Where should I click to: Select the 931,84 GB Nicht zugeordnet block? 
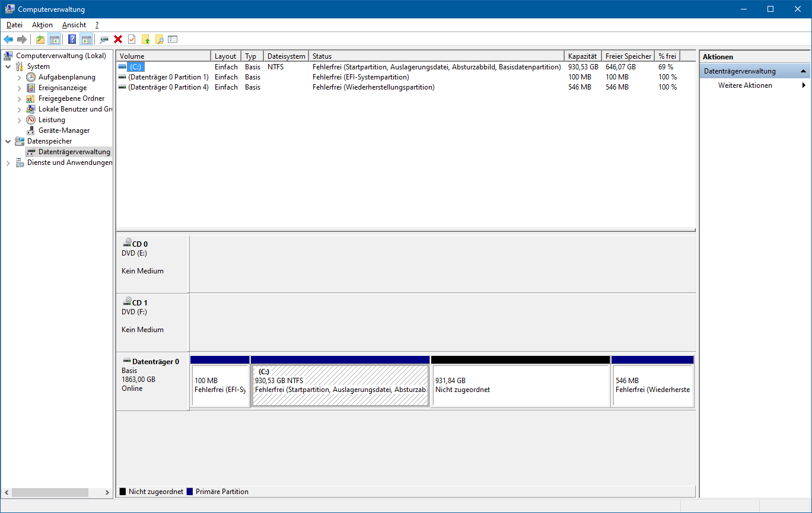tap(521, 385)
